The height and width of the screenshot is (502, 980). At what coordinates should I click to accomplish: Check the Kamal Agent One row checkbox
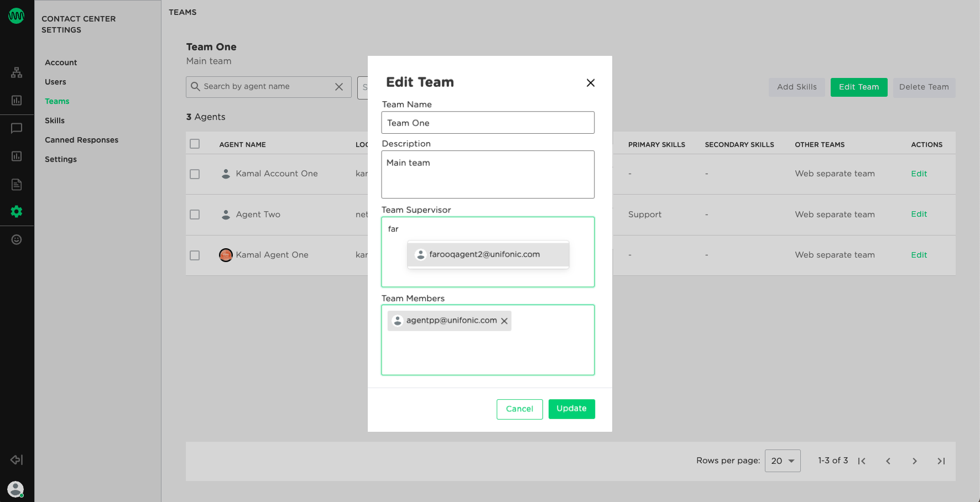pos(195,255)
